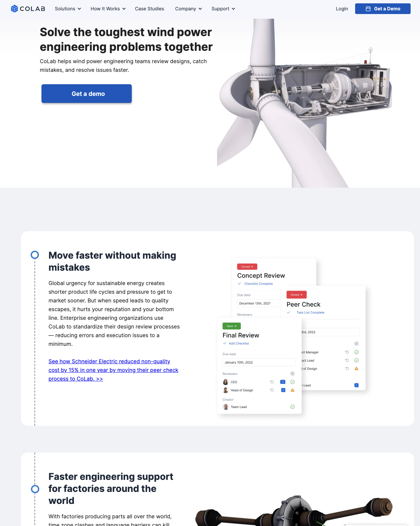Open the green Open status dropdown

tap(231, 326)
